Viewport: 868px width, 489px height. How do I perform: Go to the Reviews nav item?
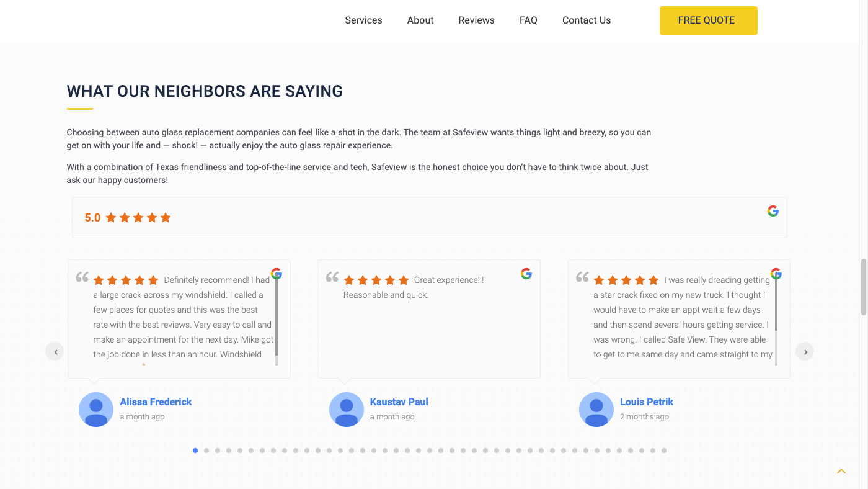(476, 20)
